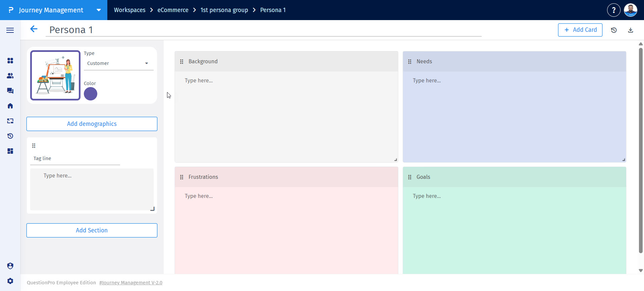Screen dimensions: 644x291
Task: Download the persona using export icon
Action: click(631, 30)
